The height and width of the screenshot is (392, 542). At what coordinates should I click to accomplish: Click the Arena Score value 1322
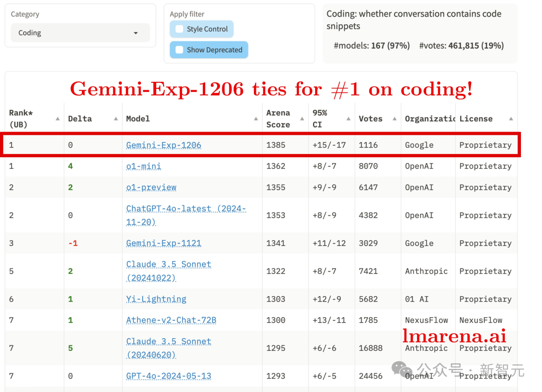(276, 271)
